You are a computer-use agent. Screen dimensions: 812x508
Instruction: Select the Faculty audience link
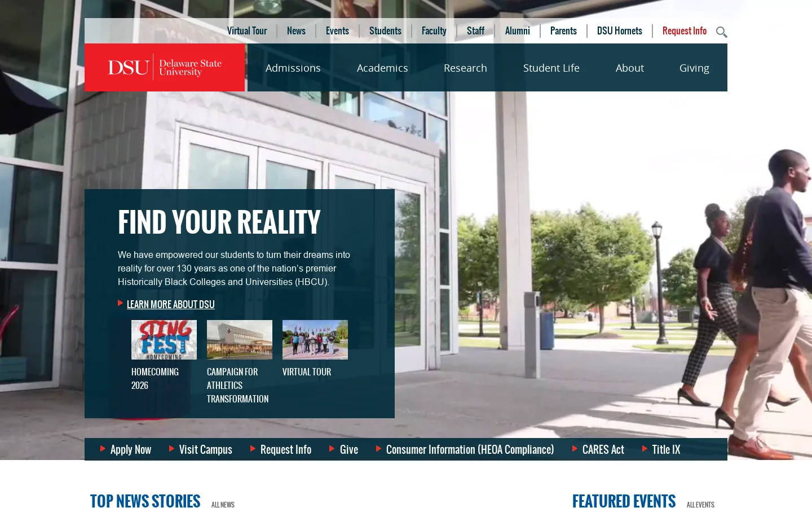coord(434,31)
